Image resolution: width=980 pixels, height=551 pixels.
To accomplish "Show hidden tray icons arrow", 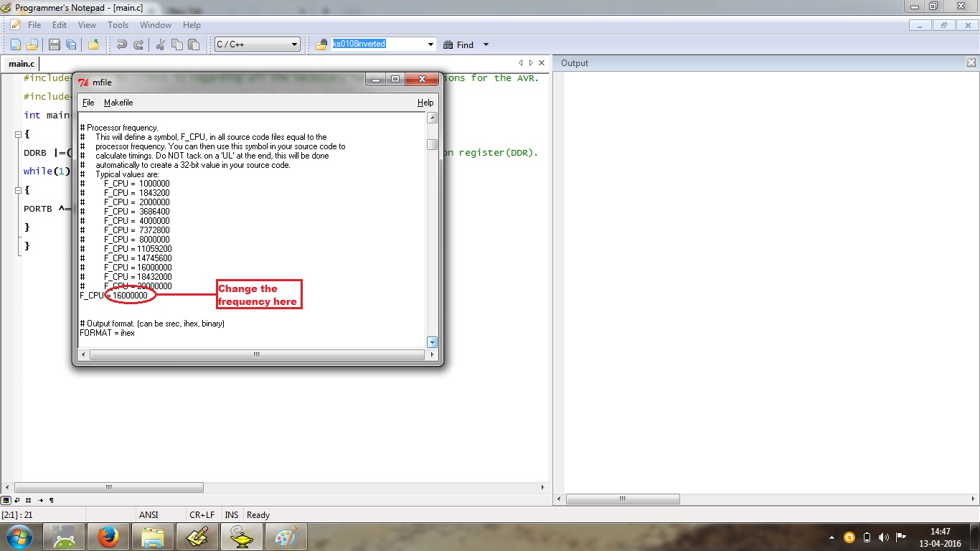I will [x=831, y=537].
